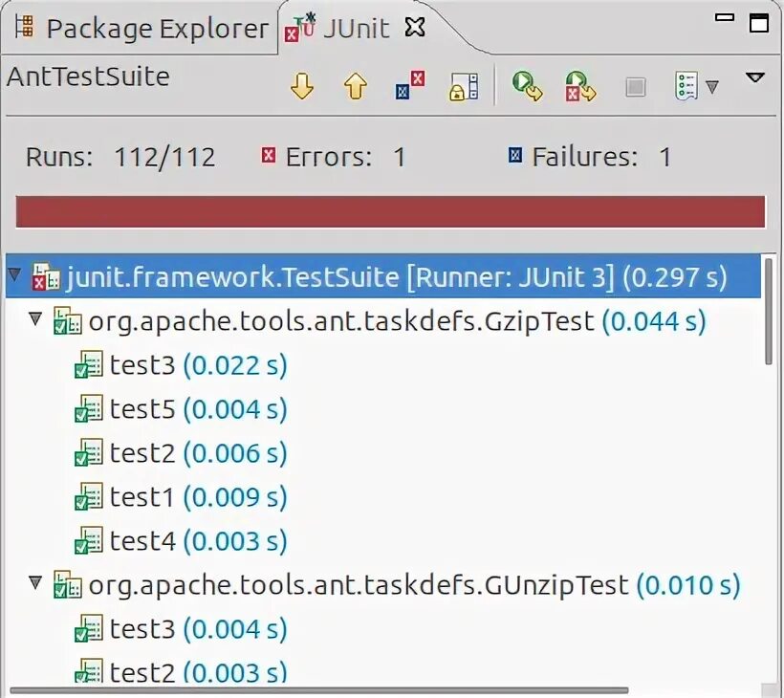Click the passed icon beside test1
The width and height of the screenshot is (784, 698).
(89, 497)
